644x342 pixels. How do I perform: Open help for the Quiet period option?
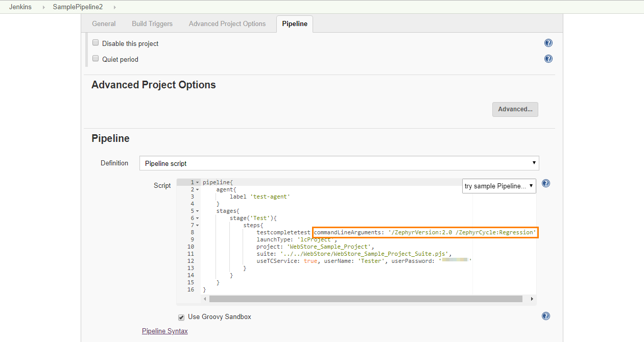548,59
